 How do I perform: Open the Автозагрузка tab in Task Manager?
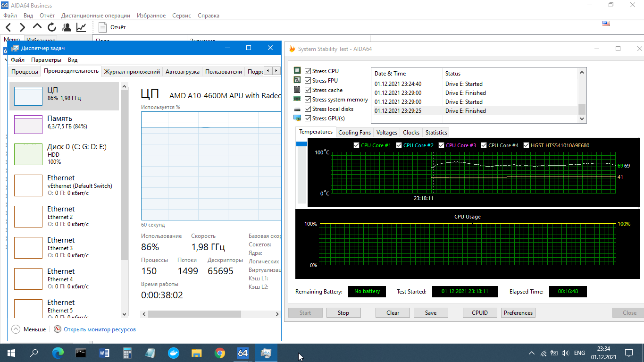pos(182,72)
